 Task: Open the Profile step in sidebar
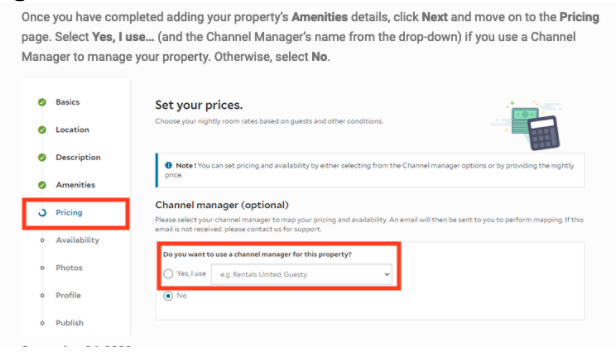pos(68,295)
